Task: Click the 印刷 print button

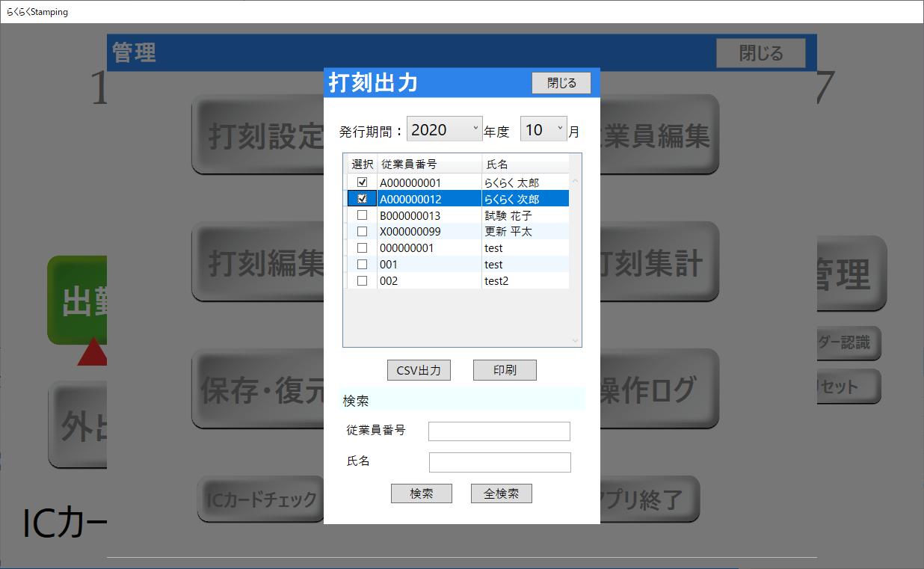Action: 505,370
